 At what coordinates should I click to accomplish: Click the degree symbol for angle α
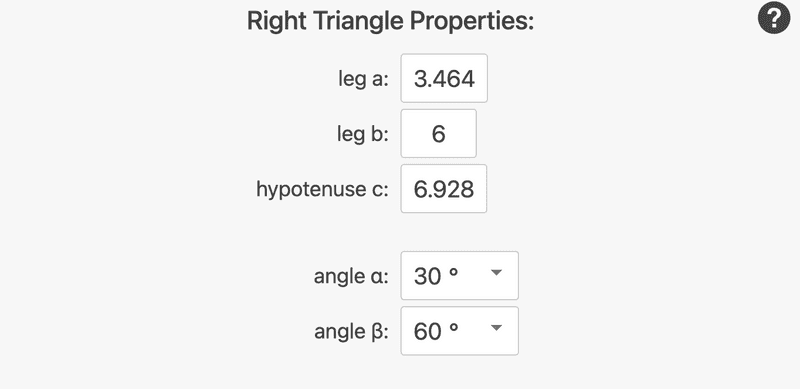tap(453, 273)
